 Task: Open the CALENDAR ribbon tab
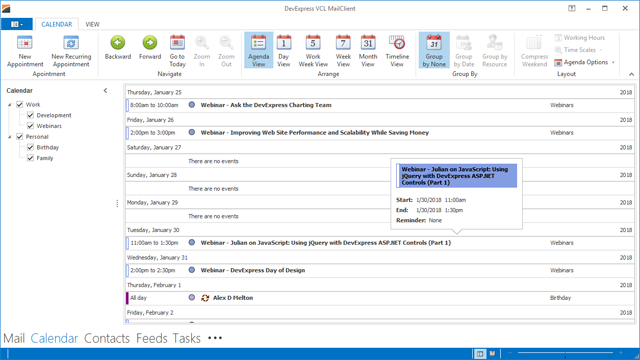coord(57,24)
